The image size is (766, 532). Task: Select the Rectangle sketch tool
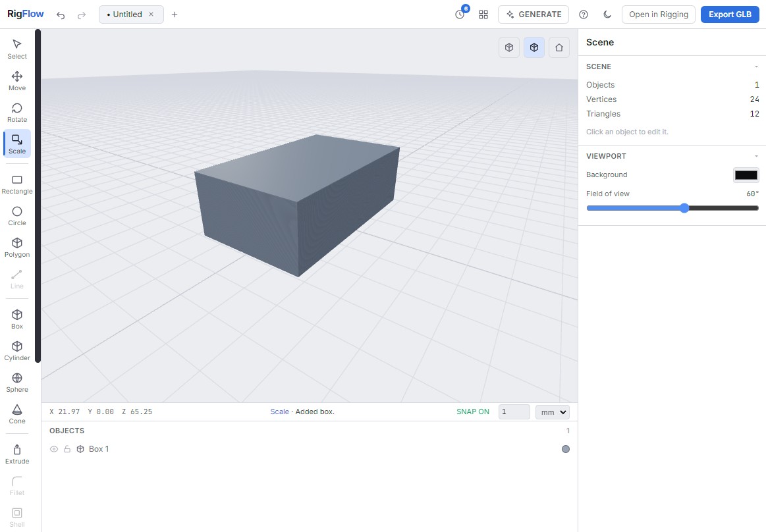coord(17,184)
